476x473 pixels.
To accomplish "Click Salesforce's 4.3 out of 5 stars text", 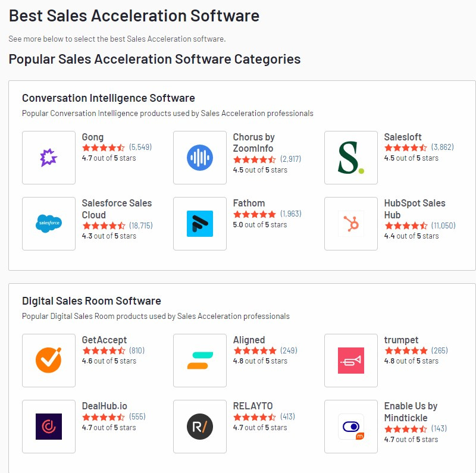I will tap(109, 236).
